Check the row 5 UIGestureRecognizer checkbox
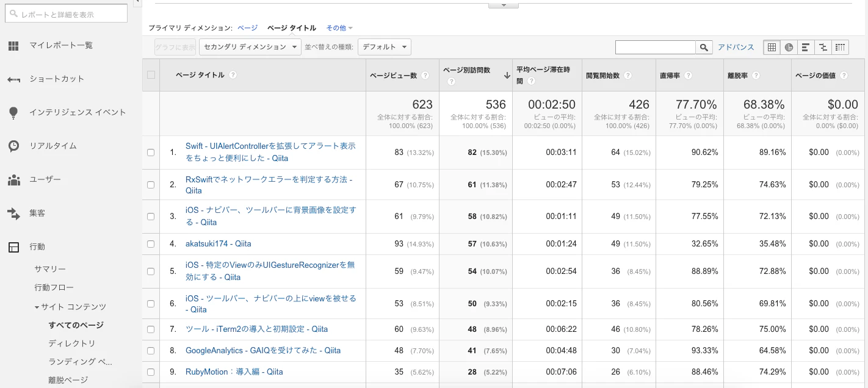This screenshot has height=388, width=868. click(151, 271)
